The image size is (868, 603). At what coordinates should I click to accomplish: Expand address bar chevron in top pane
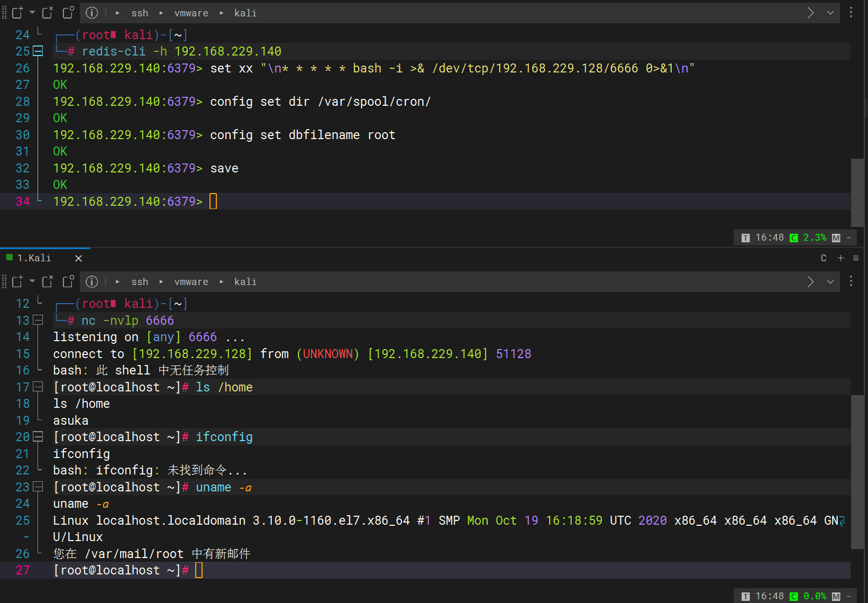pyautogui.click(x=830, y=13)
